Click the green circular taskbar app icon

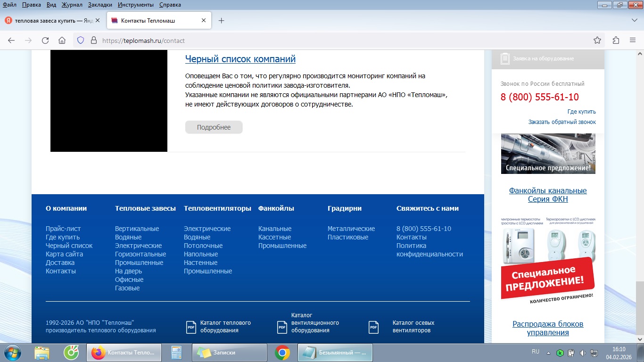pyautogui.click(x=71, y=353)
